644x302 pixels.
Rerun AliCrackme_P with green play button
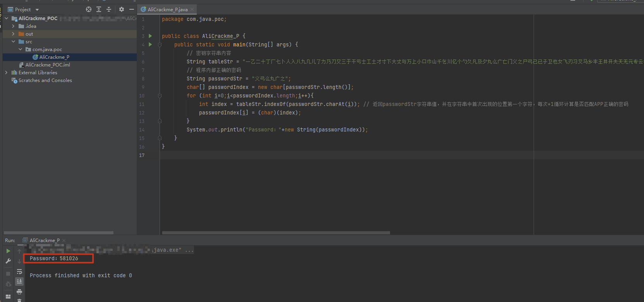(8, 251)
